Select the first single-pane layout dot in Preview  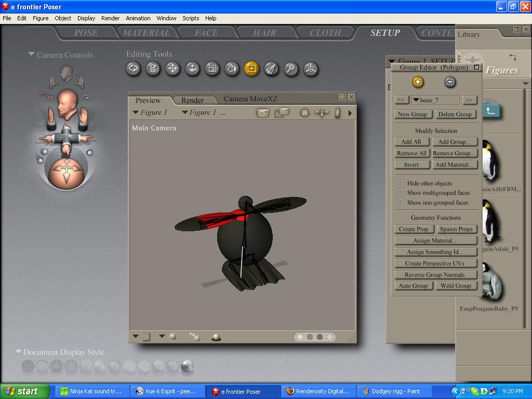pyautogui.click(x=300, y=337)
